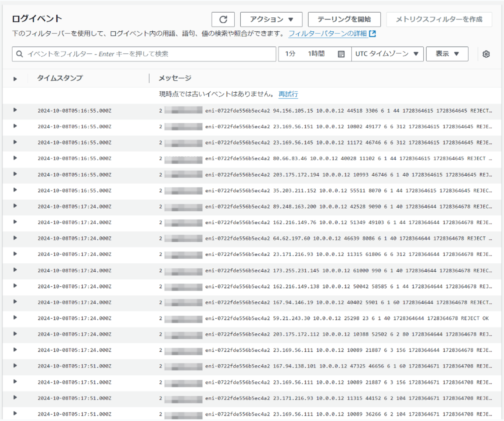Click message text containing 173.255.231.145 10.0.0.12 61000
Image resolution: width=504 pixels, height=421 pixels.
point(325,271)
